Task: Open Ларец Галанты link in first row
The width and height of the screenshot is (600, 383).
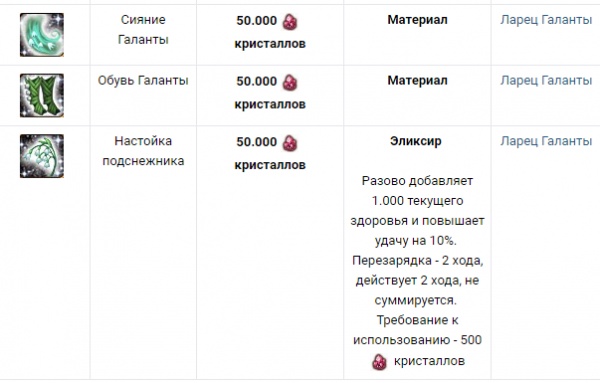Action: (x=546, y=20)
